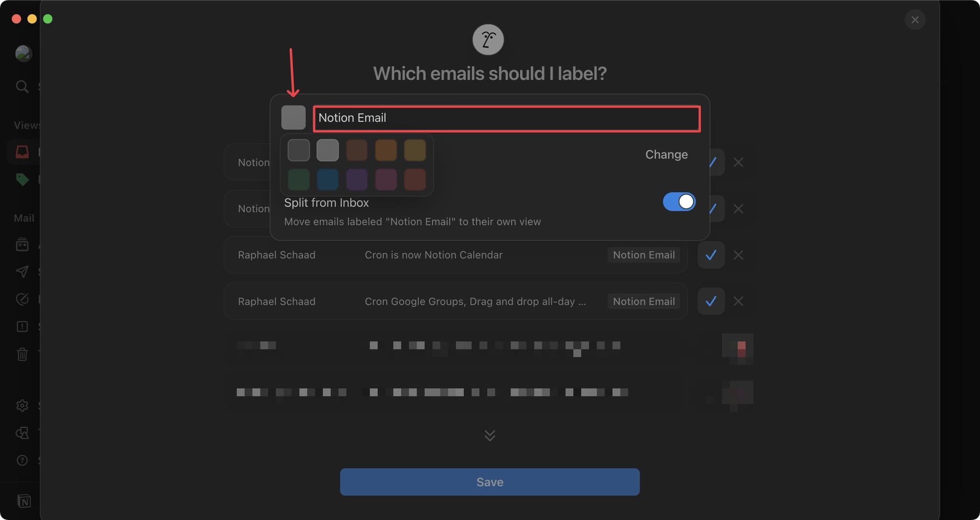Pick the pink color swatch
This screenshot has width=980, height=520.
click(x=386, y=179)
